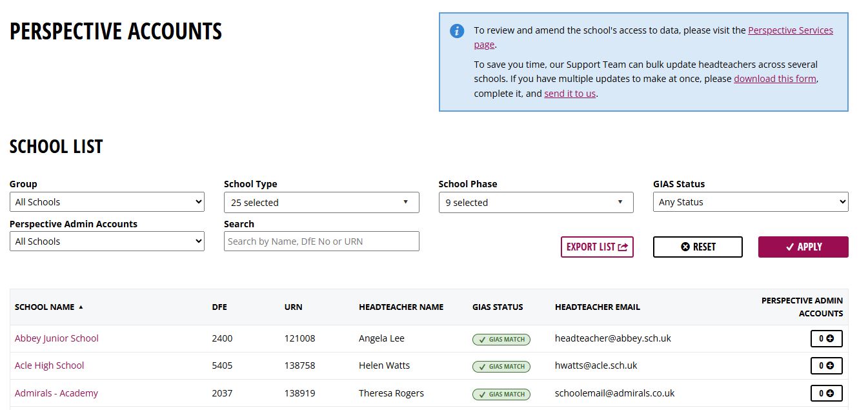Click email schoolemail@admirals.co.uk
This screenshot has height=410, width=868.
coord(614,393)
